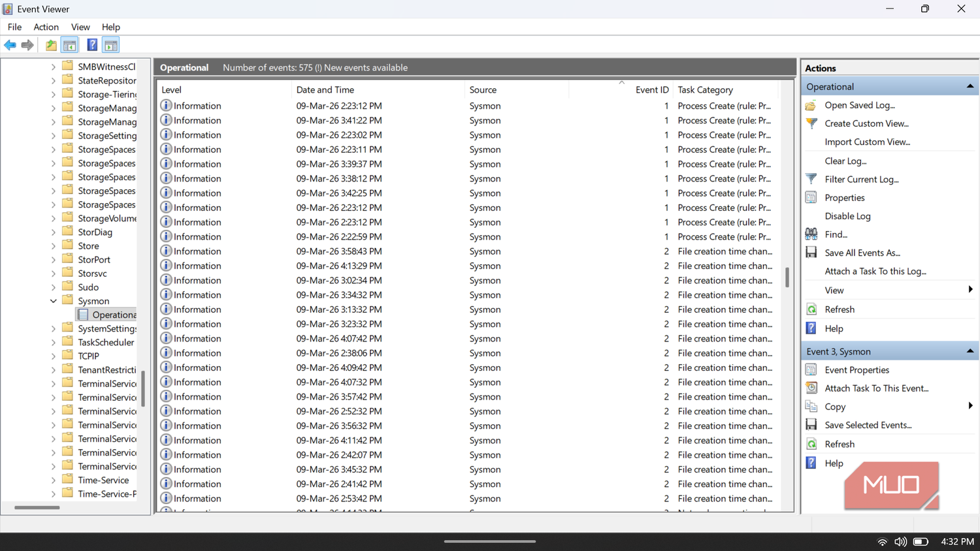Collapse the Operational actions section

point(970,86)
